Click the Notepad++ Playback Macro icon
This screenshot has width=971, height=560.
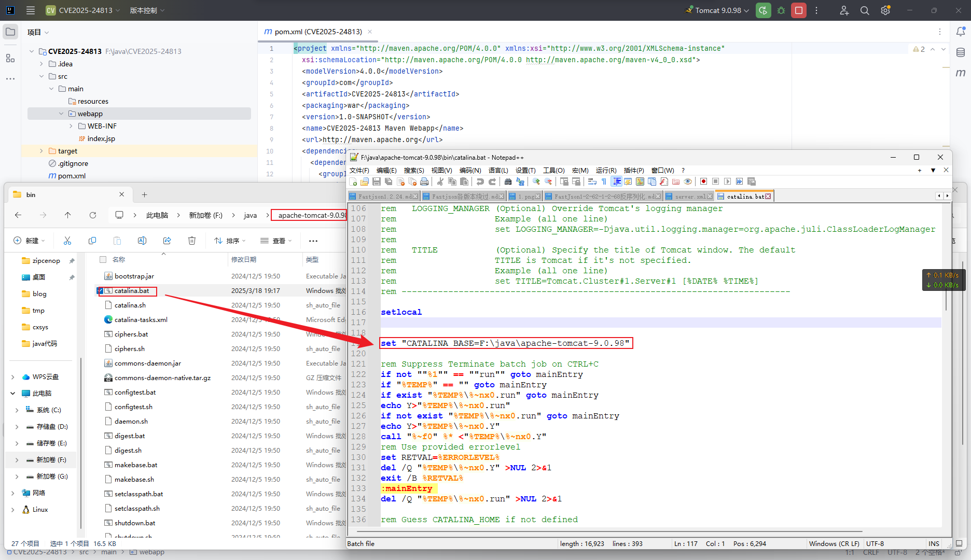click(x=727, y=181)
